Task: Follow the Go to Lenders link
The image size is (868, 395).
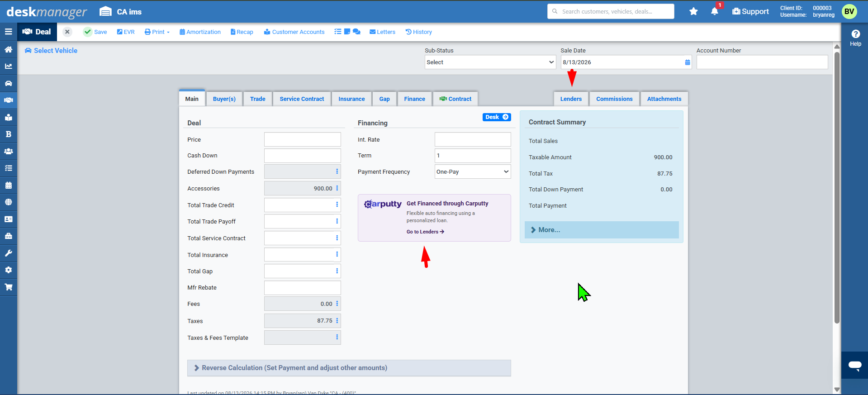Action: pos(425,232)
